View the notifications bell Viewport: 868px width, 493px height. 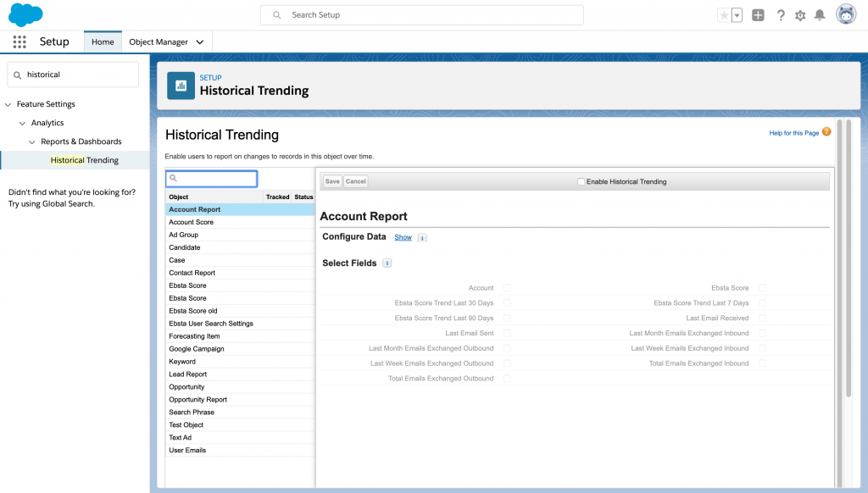coord(820,15)
